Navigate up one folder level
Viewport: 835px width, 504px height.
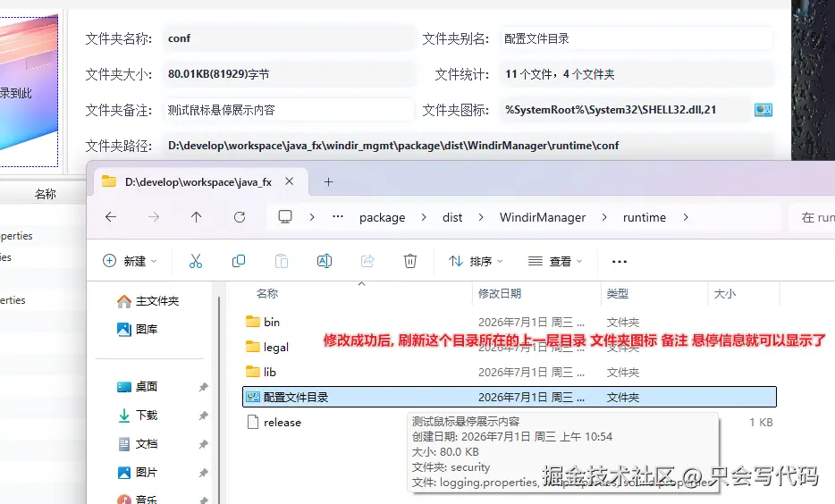[x=197, y=217]
